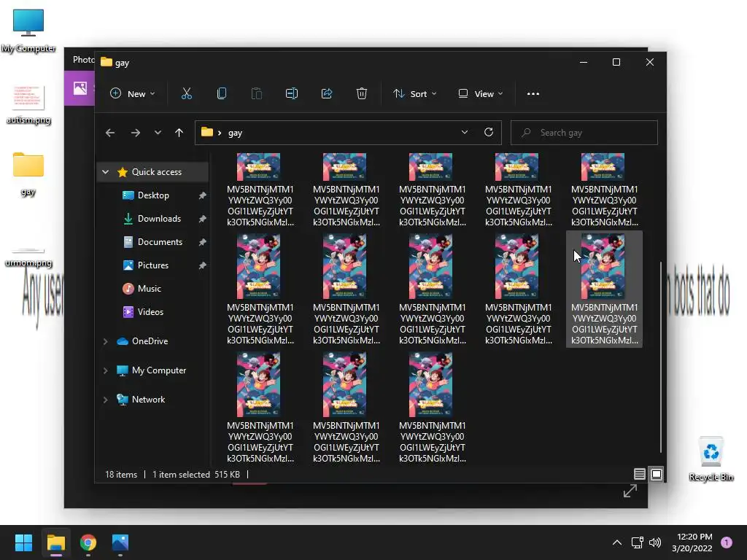Open the View dropdown menu
This screenshot has width=747, height=560.
tap(480, 94)
